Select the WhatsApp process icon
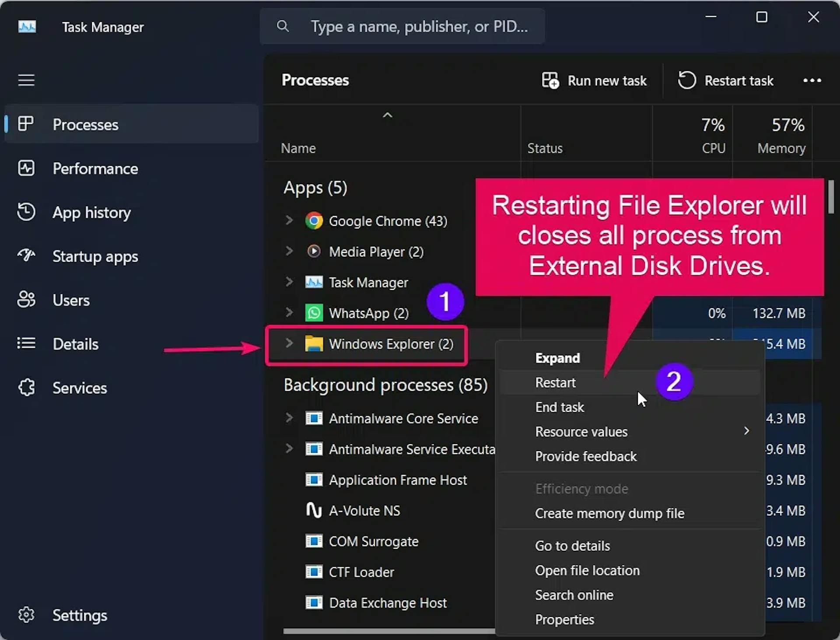 314,313
